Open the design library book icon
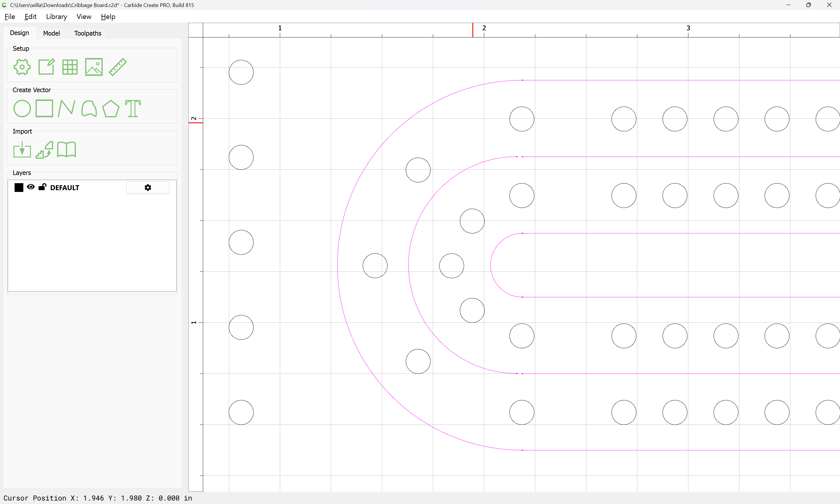Screen dimensions: 840x504 coord(66,150)
